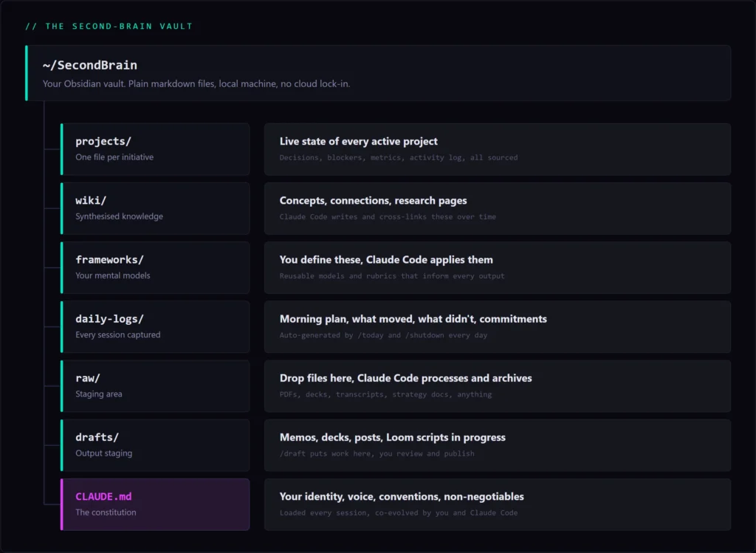Open the drafts/ folder card
The width and height of the screenshot is (756, 553).
pos(155,445)
